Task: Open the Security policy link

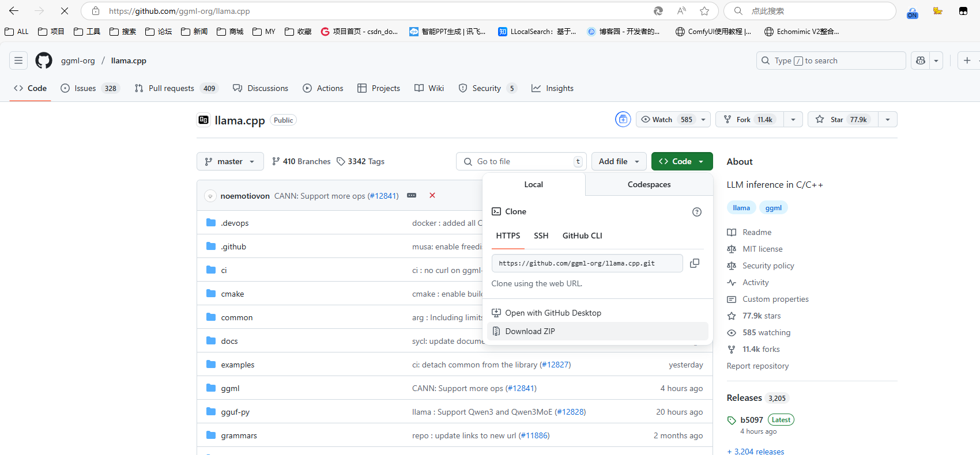Action: [x=768, y=266]
